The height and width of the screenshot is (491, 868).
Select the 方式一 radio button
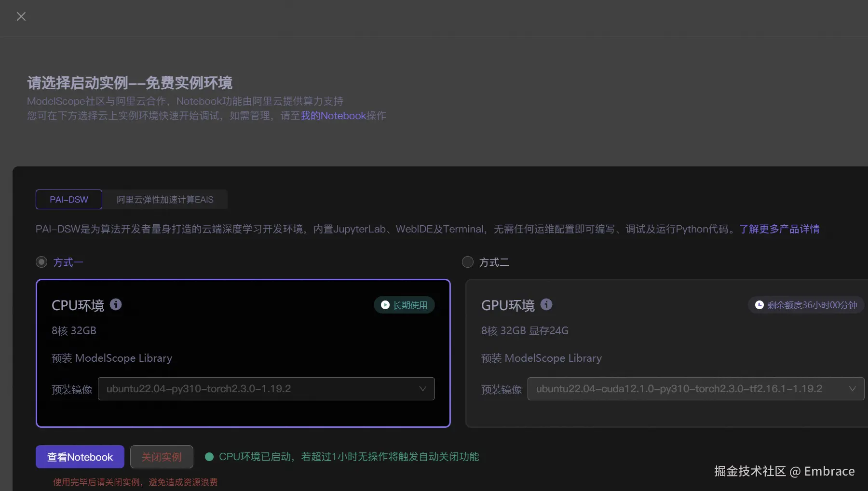point(41,262)
